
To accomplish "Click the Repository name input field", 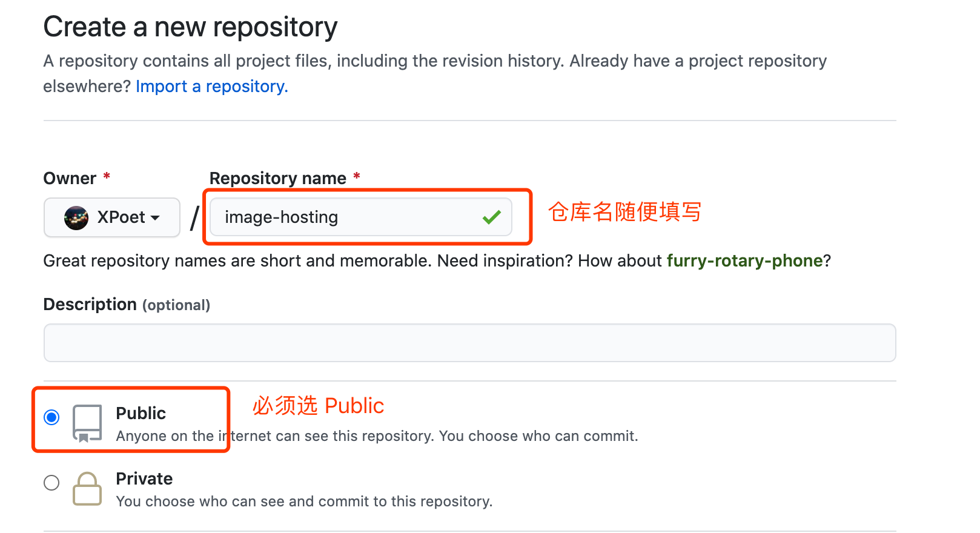I will 361,217.
